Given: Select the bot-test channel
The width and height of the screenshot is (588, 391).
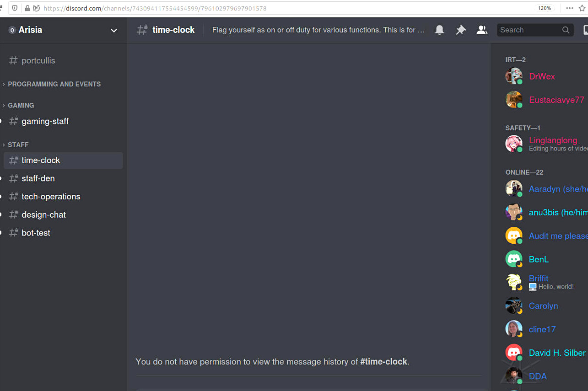Looking at the screenshot, I should [36, 233].
